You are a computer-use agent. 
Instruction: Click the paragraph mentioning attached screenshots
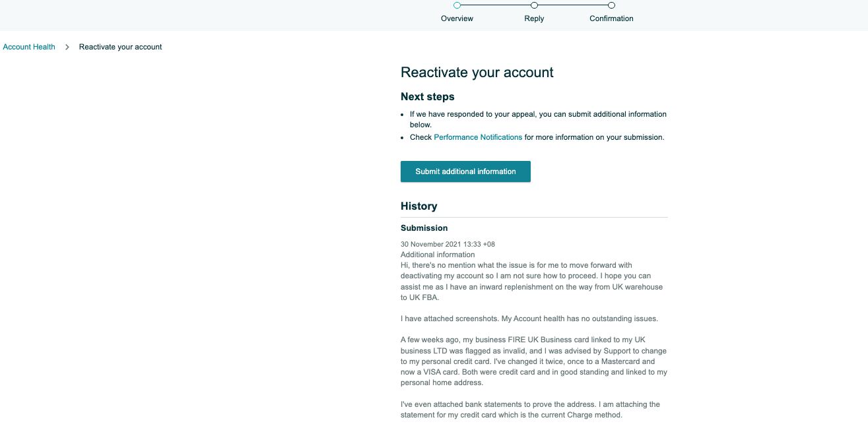[x=529, y=319]
